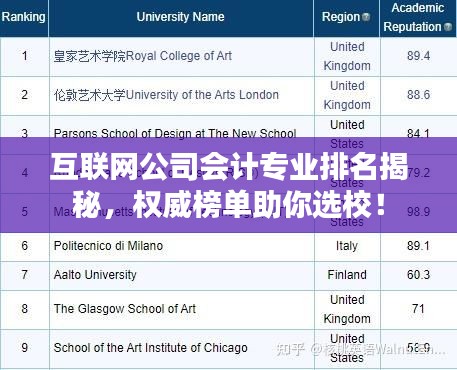This screenshot has height=370, width=457.
Task: Open the Politecnico di Milano entry
Action: 108,246
